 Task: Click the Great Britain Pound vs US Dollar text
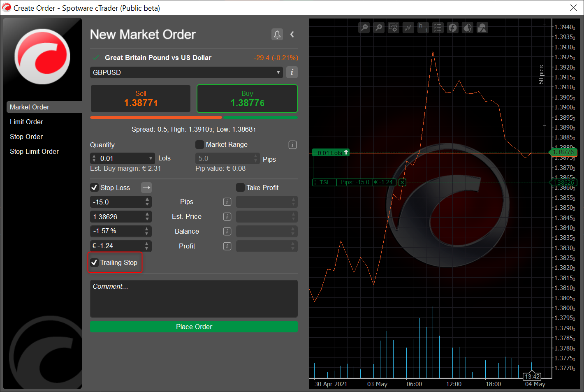pyautogui.click(x=158, y=58)
